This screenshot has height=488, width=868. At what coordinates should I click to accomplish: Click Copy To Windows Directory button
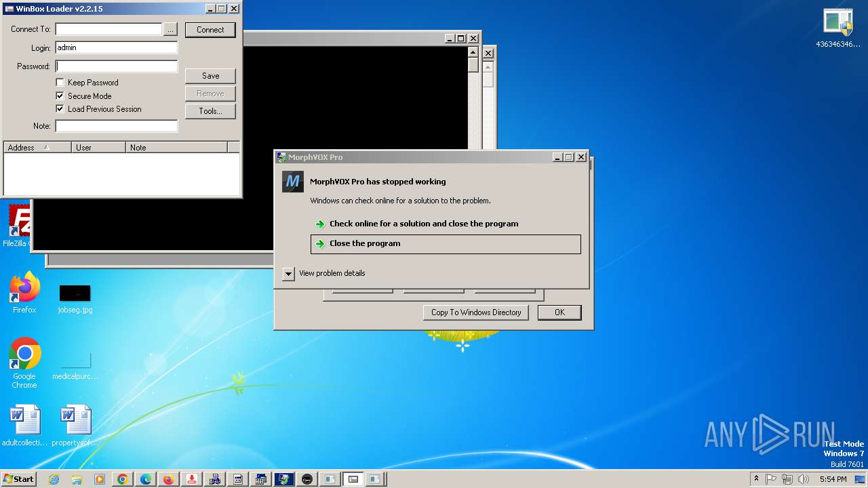point(476,312)
